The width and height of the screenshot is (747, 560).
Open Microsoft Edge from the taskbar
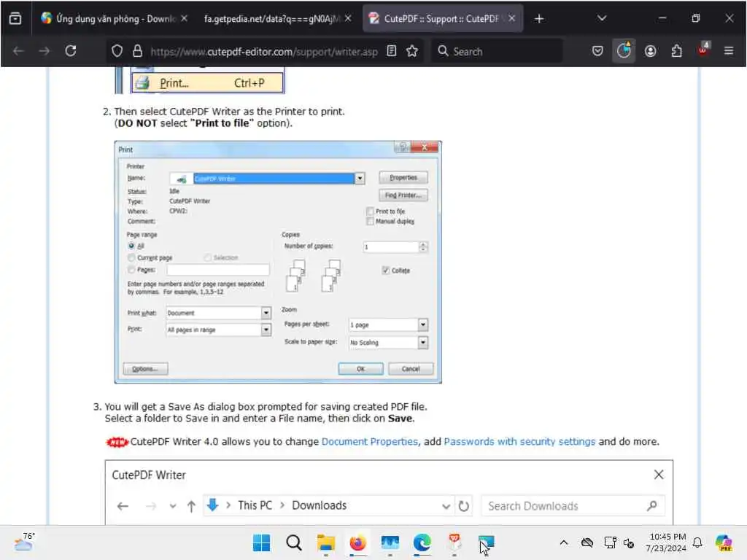422,542
